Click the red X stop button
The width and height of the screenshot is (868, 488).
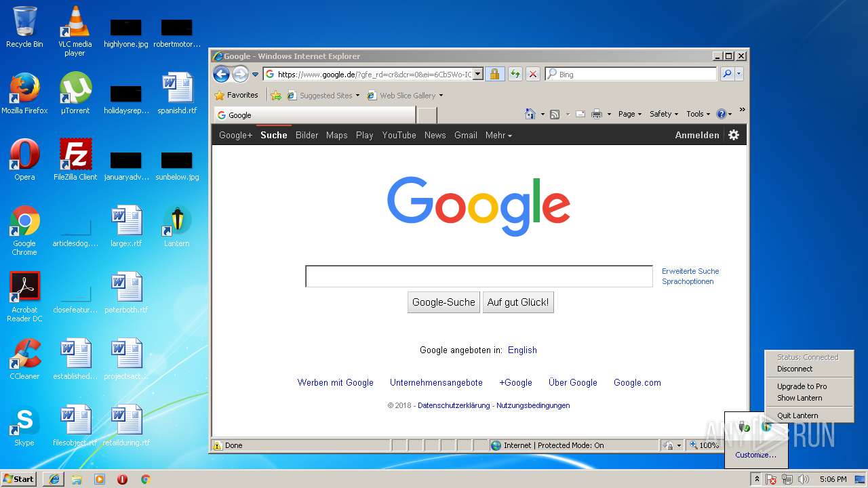[533, 74]
